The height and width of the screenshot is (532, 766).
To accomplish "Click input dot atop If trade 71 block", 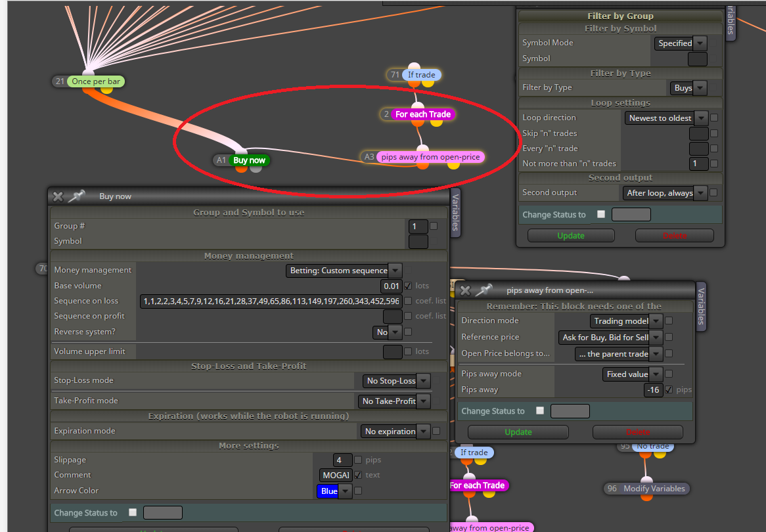I will pos(415,66).
